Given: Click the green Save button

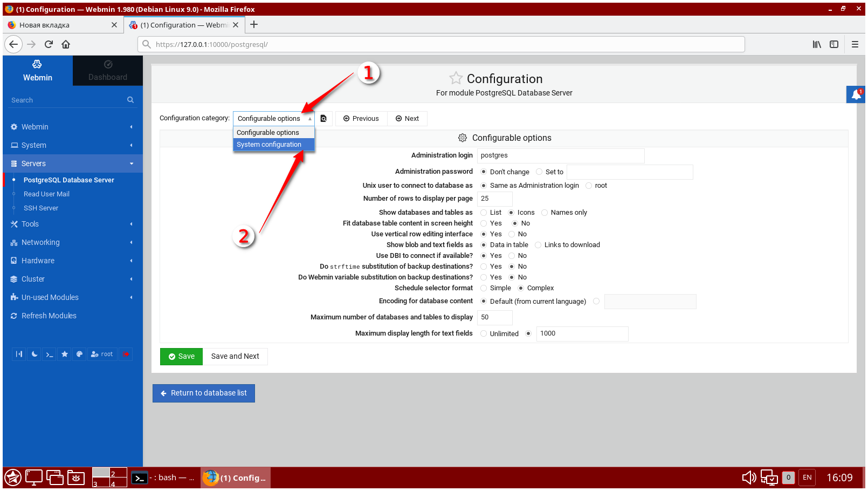Looking at the screenshot, I should point(182,357).
